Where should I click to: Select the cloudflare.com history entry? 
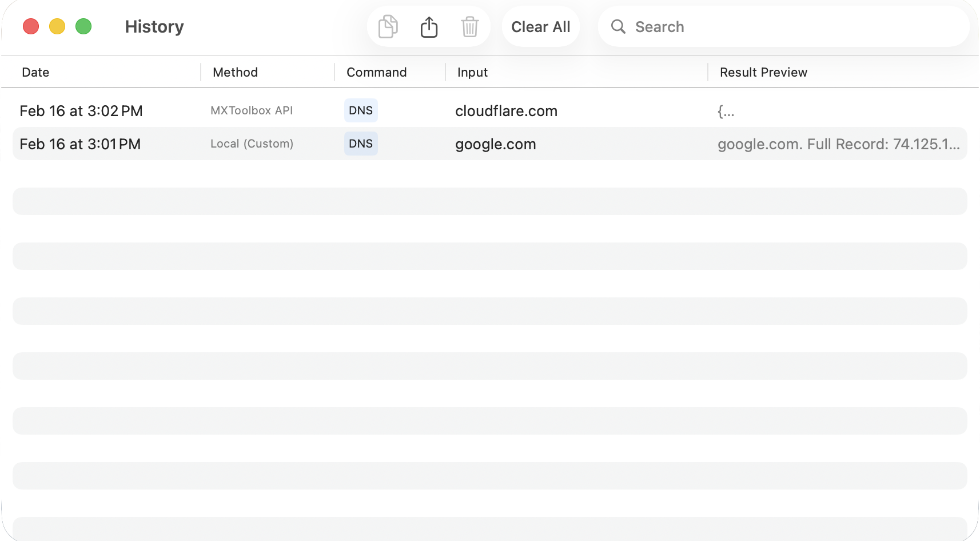point(506,111)
